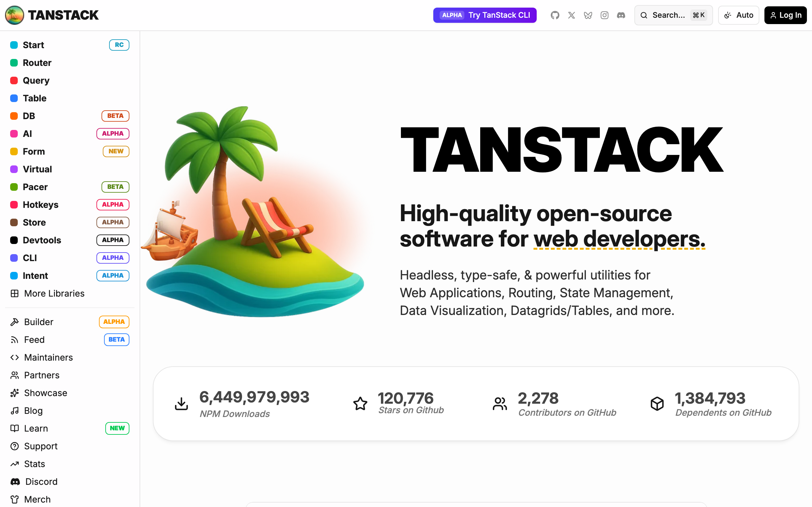Open the Builder sidebar item
The width and height of the screenshot is (812, 507).
tap(39, 322)
